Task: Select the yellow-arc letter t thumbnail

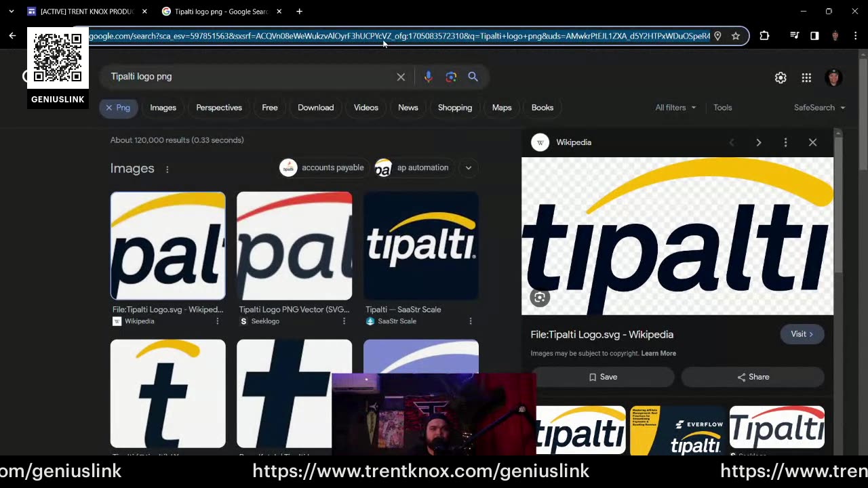Action: point(167,394)
